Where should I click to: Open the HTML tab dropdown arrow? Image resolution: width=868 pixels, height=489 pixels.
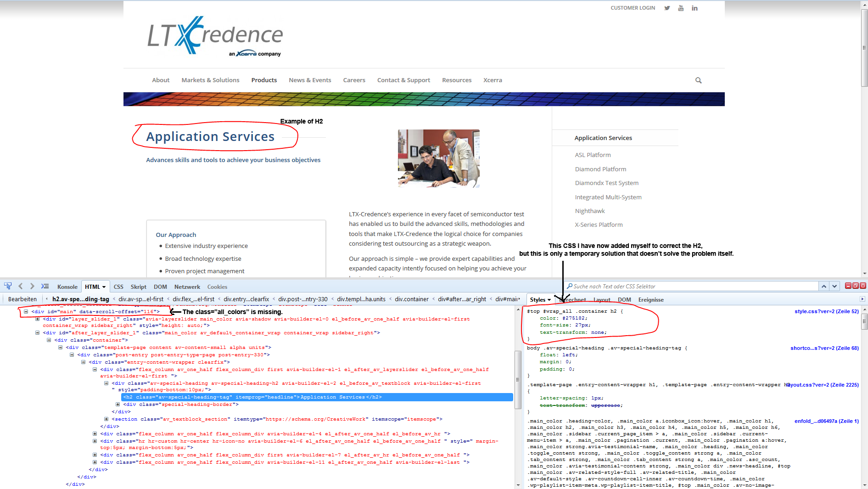tap(104, 287)
